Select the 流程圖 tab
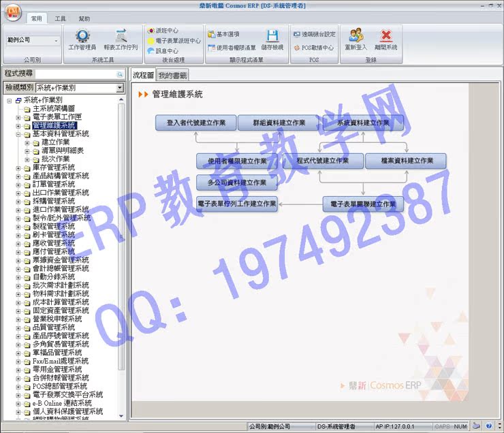 pos(143,75)
